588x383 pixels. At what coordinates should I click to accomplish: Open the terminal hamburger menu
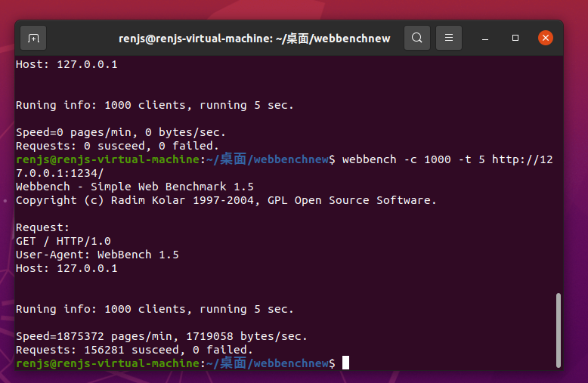(x=449, y=38)
